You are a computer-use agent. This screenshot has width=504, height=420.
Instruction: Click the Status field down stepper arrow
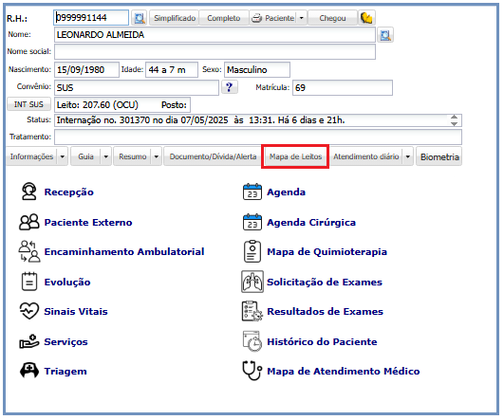455,124
